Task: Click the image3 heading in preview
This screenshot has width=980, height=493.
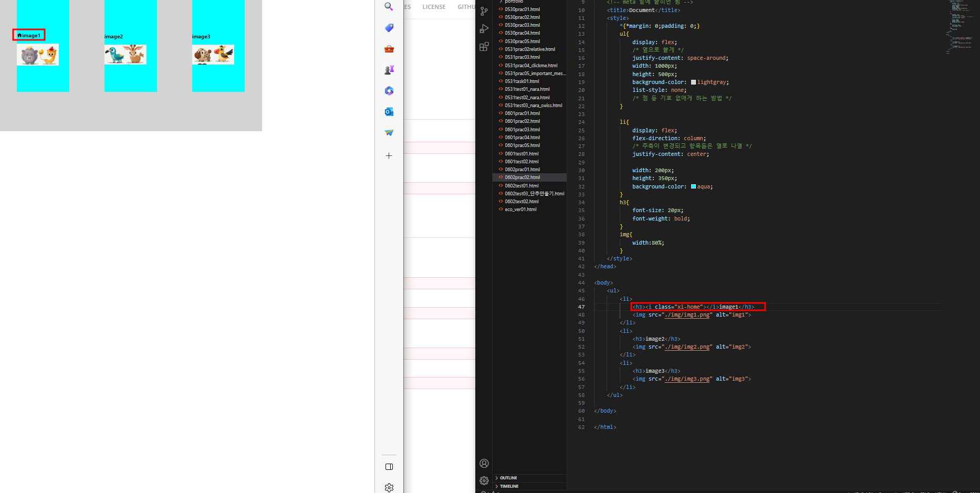Action: click(x=201, y=37)
